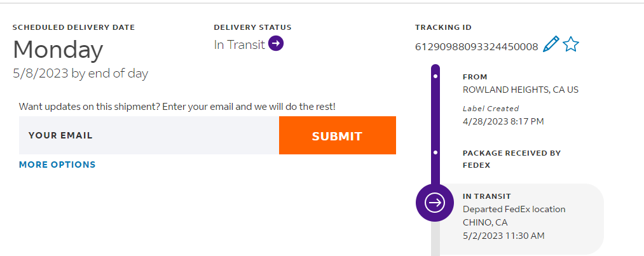This screenshot has width=644, height=256.
Task: Click the 5/8/2023 by end of day text
Action: (x=80, y=74)
